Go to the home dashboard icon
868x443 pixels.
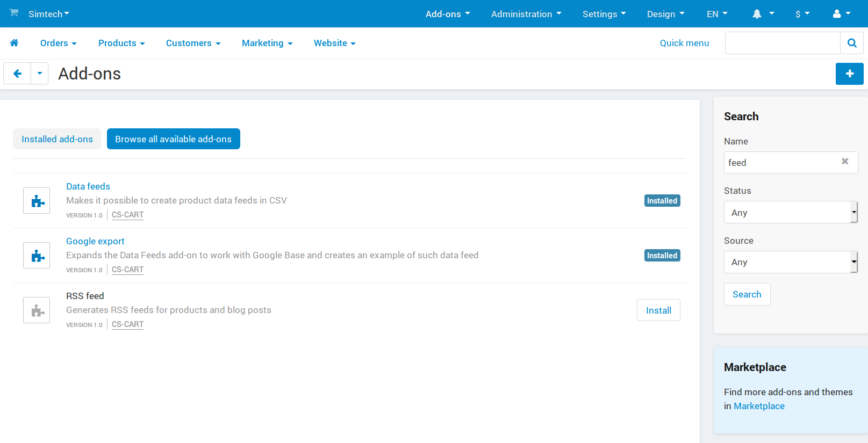pos(15,43)
